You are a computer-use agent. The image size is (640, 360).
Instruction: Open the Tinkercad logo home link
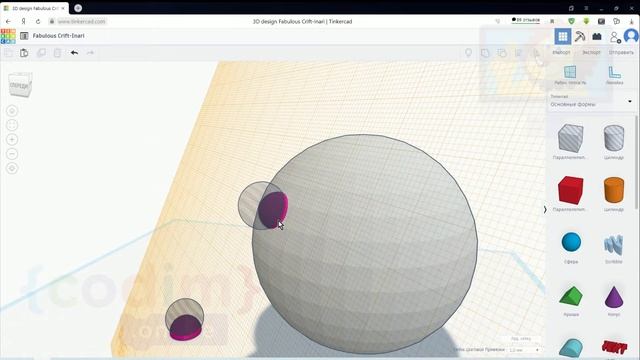pos(8,36)
